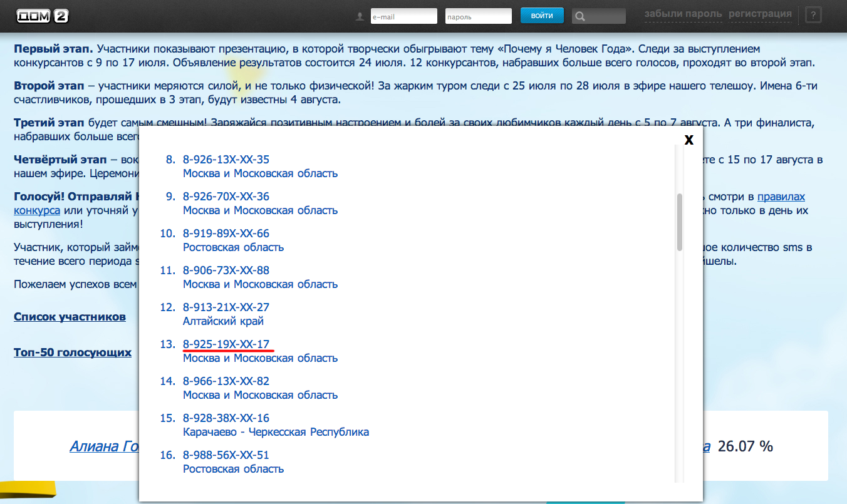The height and width of the screenshot is (504, 847).
Task: Click Второй этап heading text
Action: (x=49, y=86)
